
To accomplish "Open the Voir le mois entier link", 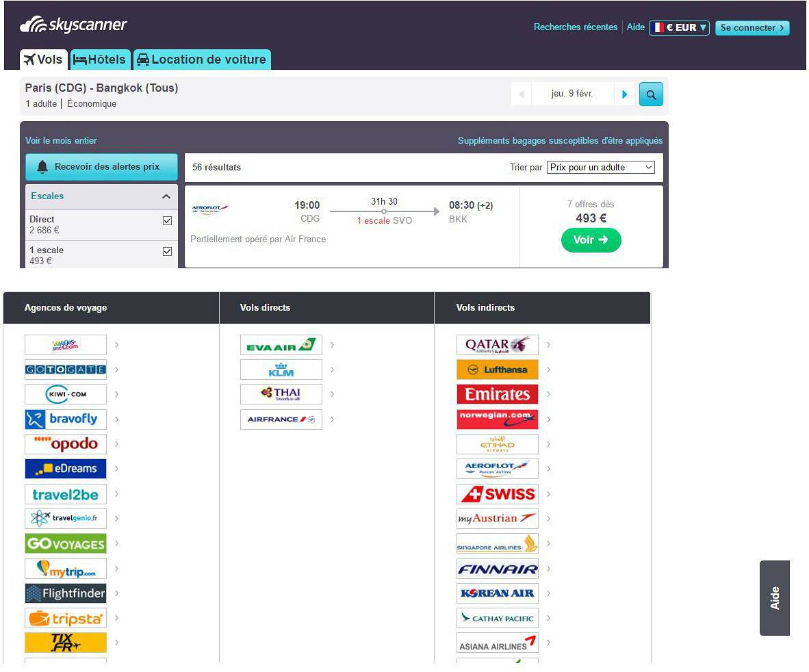I will pos(61,141).
